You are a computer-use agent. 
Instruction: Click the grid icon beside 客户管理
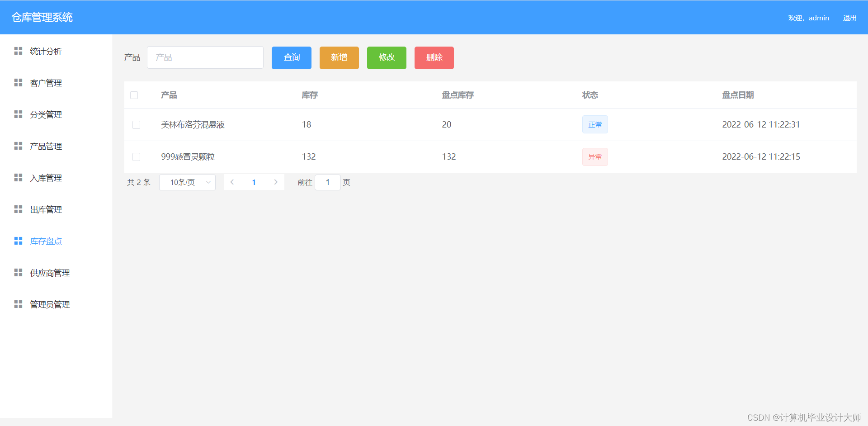click(x=18, y=82)
